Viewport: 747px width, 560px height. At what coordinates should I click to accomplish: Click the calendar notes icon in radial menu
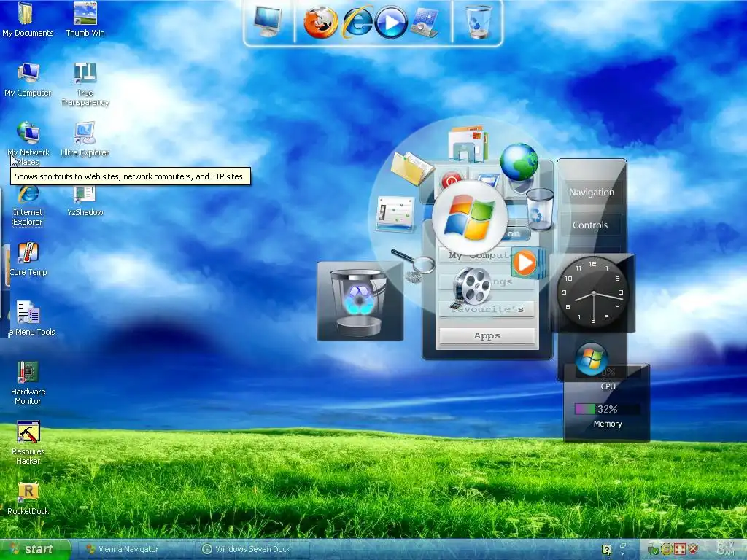click(395, 214)
